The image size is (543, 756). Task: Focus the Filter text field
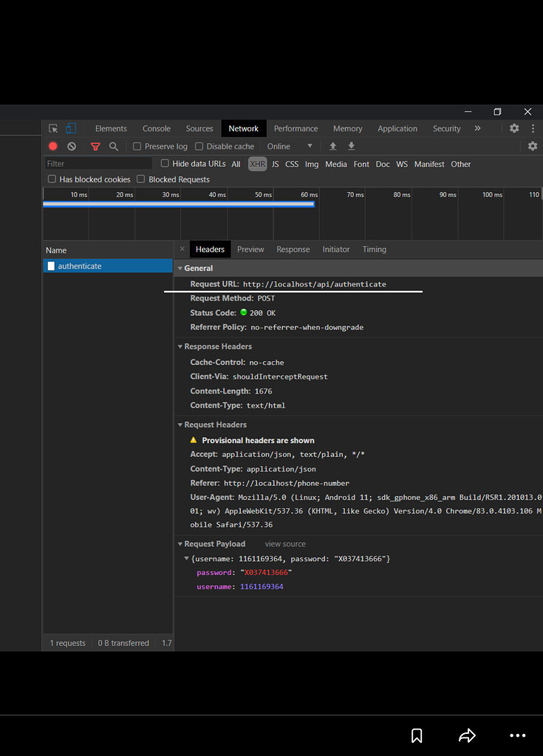(98, 164)
